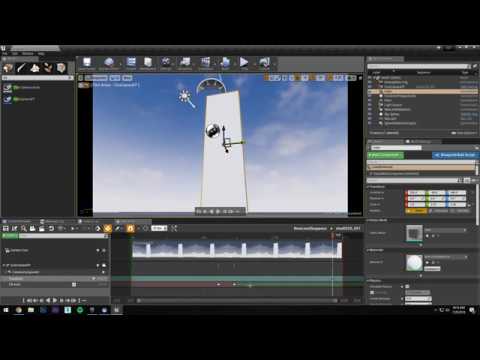Open the Sequencer frame rate dropdown
Screen dimensions: 480x360
[159, 228]
